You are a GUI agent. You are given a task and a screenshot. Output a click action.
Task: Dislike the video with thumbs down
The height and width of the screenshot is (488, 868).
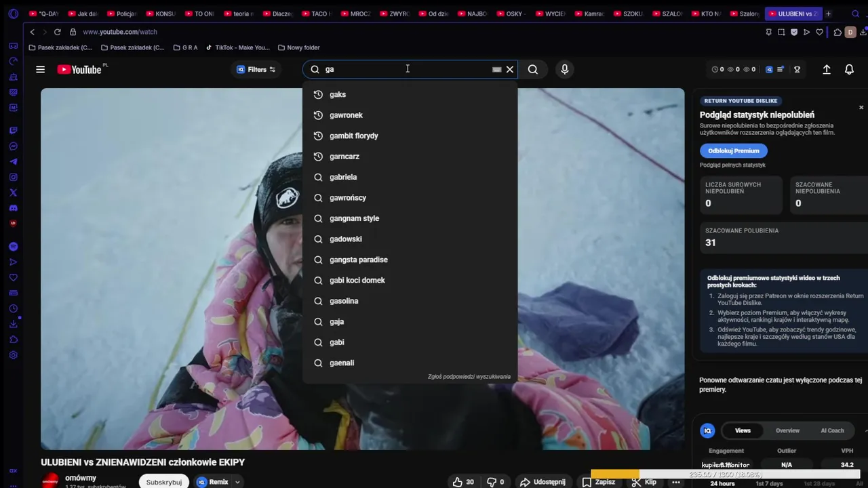coord(496,482)
